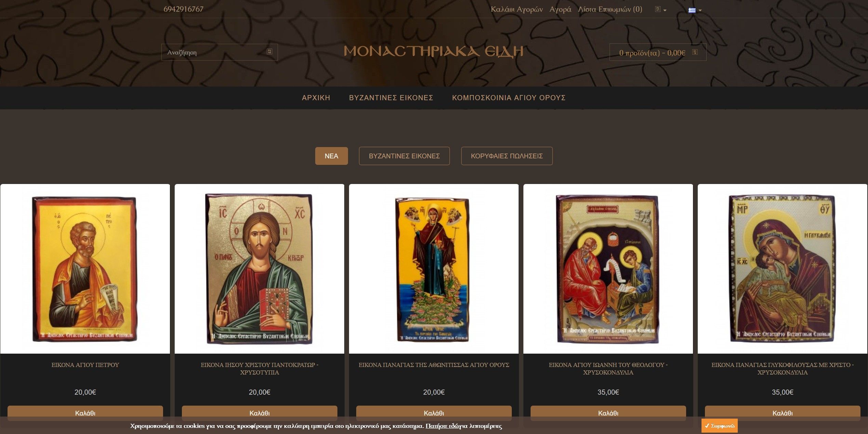Add Saint Peter icon to cart via Καλάθι
This screenshot has height=434, width=868.
point(85,413)
